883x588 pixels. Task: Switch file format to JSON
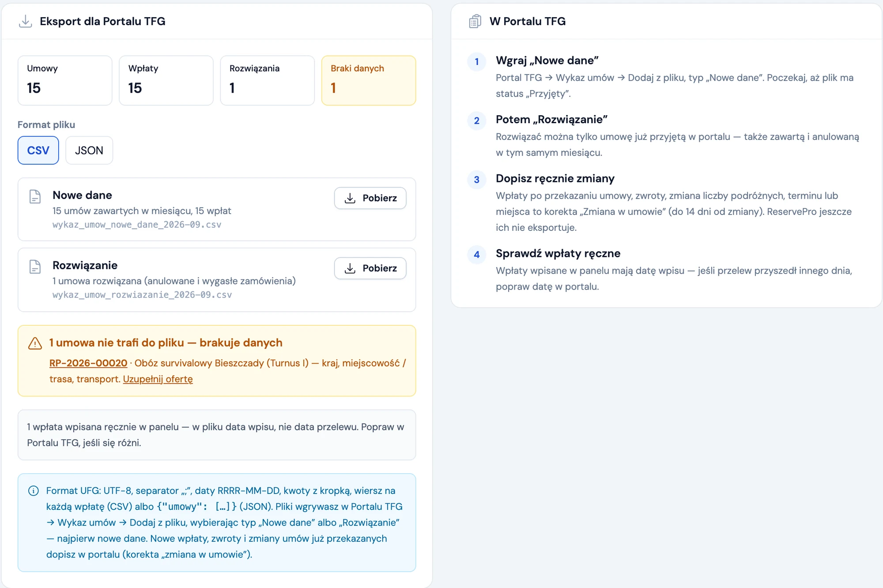(89, 151)
